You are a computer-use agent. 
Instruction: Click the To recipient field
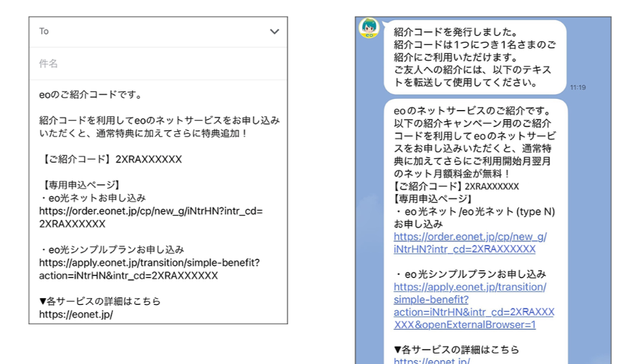point(158,32)
